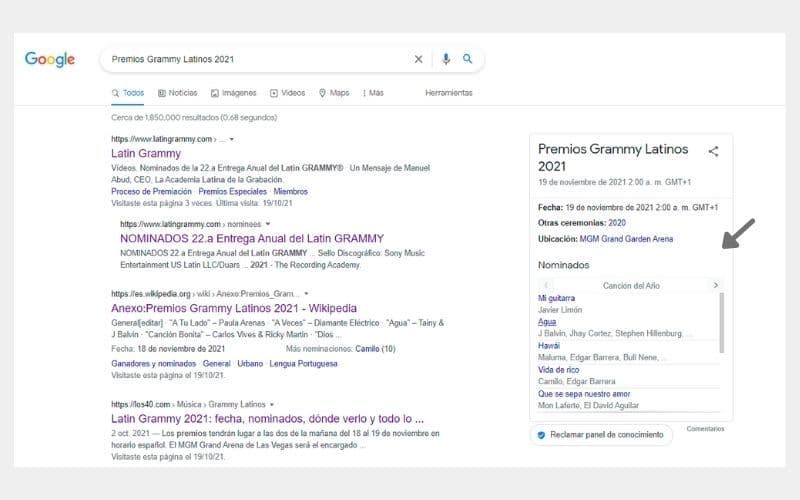This screenshot has height=500, width=800.
Task: Select the Canción del Año category header
Action: (631, 286)
